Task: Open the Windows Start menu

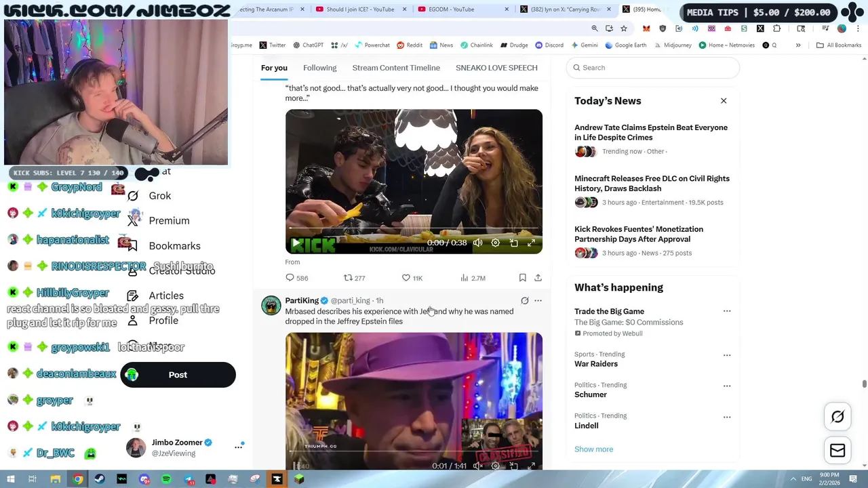Action: coord(10,479)
